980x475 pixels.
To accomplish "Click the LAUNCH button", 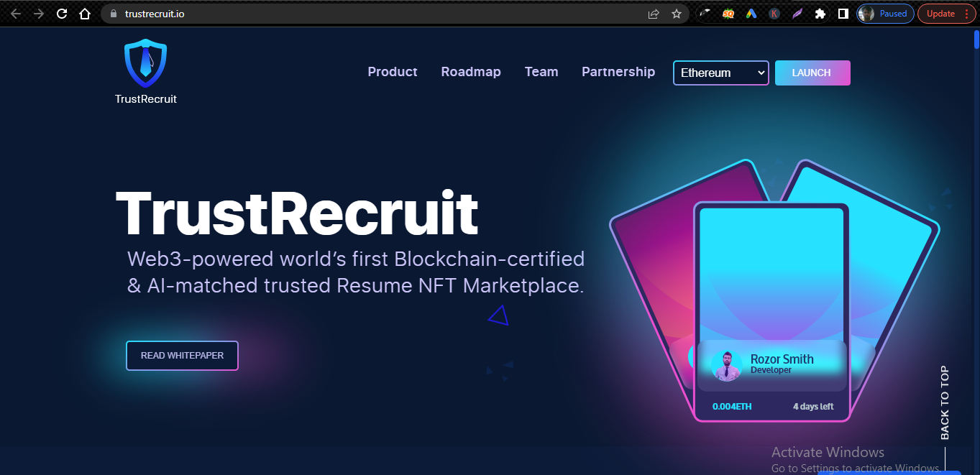I will [812, 73].
